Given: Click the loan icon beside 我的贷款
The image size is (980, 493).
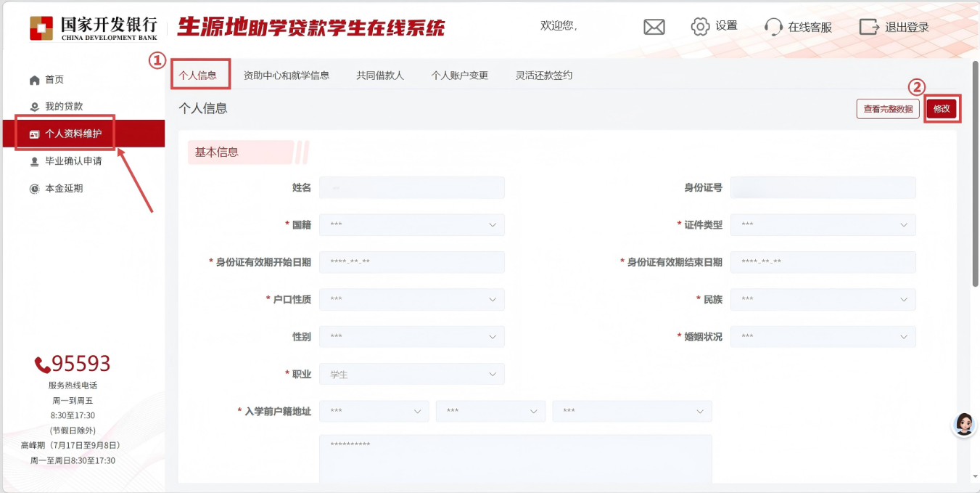Looking at the screenshot, I should (x=34, y=107).
